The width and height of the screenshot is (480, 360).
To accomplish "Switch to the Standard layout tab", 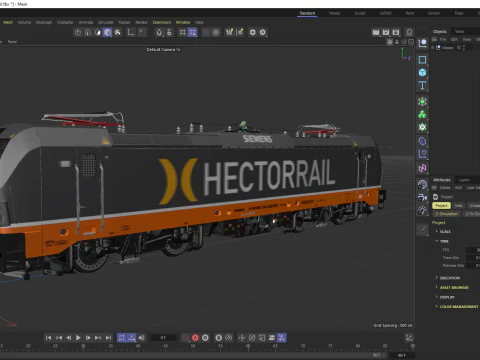I will [x=307, y=13].
